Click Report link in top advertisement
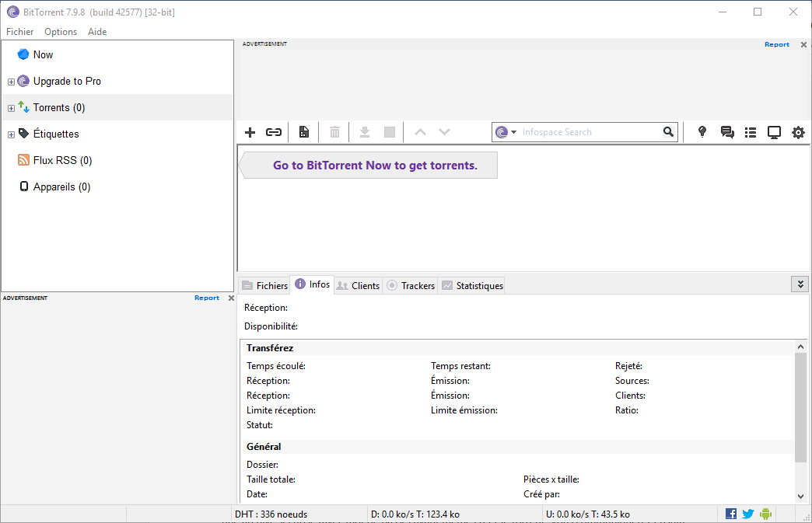 pos(777,44)
